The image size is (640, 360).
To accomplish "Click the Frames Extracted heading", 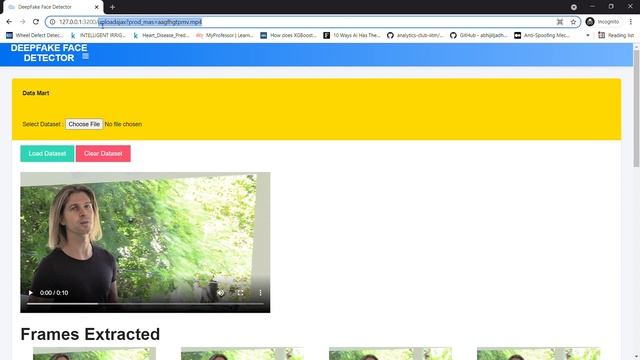I will 90,334.
